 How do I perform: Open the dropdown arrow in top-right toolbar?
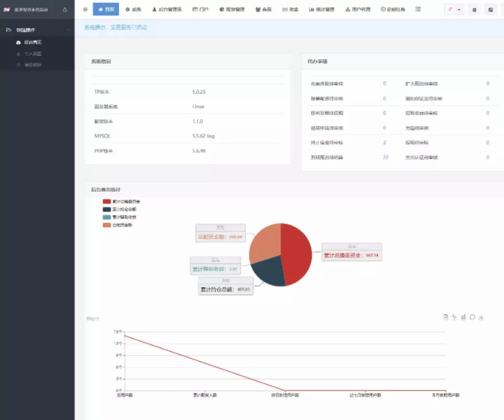pyautogui.click(x=459, y=10)
